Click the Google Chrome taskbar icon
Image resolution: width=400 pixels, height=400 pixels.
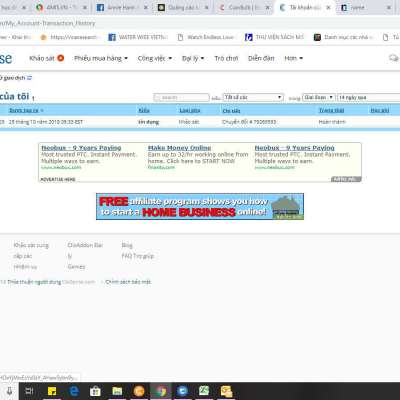tap(161, 391)
